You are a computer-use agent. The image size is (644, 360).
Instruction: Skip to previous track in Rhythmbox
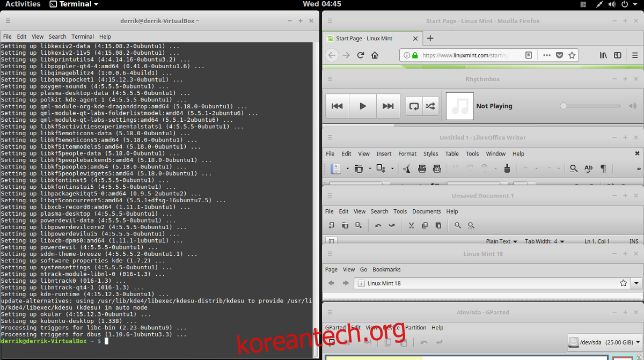(337, 106)
